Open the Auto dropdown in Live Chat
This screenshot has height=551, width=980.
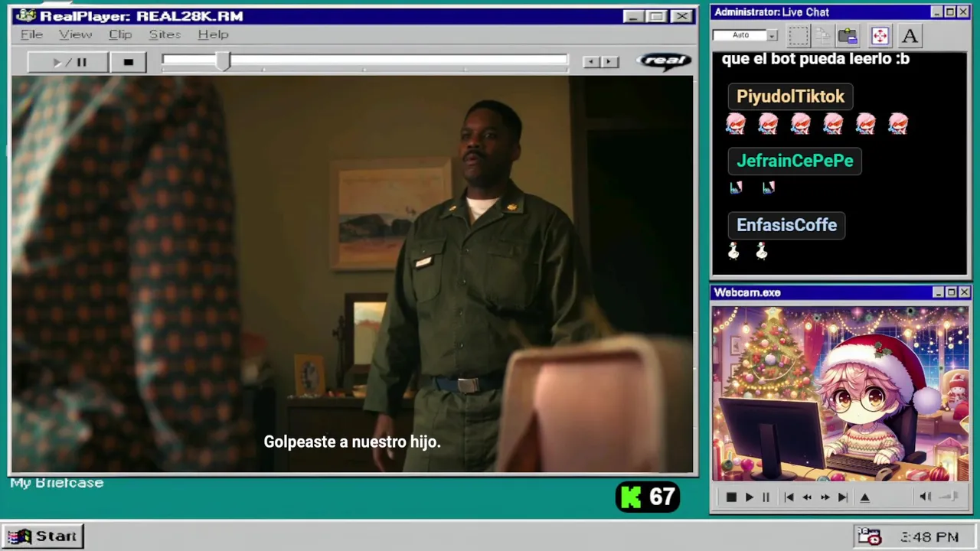(773, 35)
